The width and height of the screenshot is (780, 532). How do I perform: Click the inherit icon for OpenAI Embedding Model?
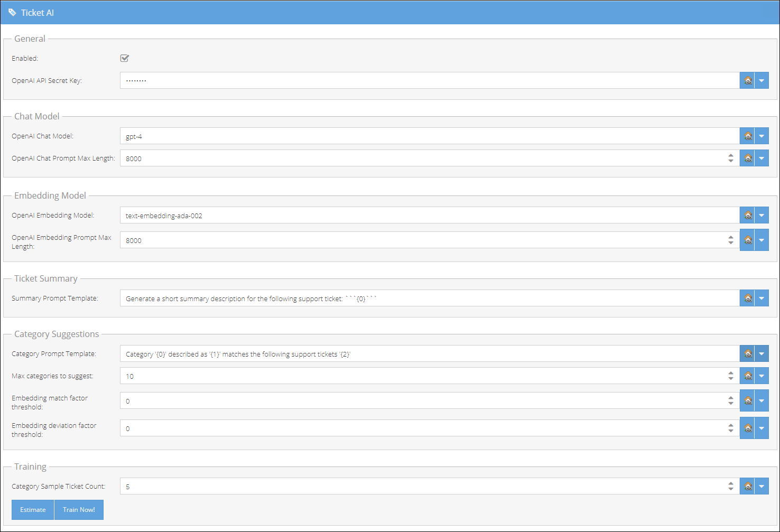click(747, 215)
